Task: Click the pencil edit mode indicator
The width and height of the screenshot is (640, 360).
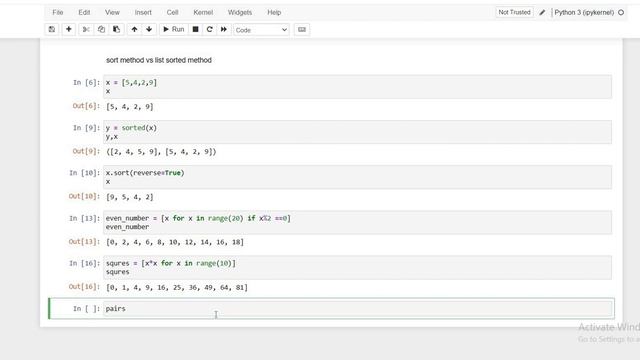Action: [542, 13]
